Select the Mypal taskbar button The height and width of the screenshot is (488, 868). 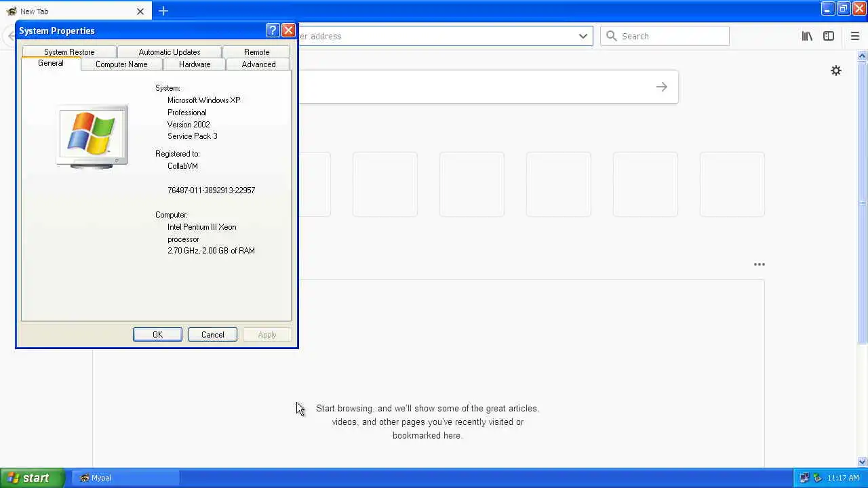125,478
